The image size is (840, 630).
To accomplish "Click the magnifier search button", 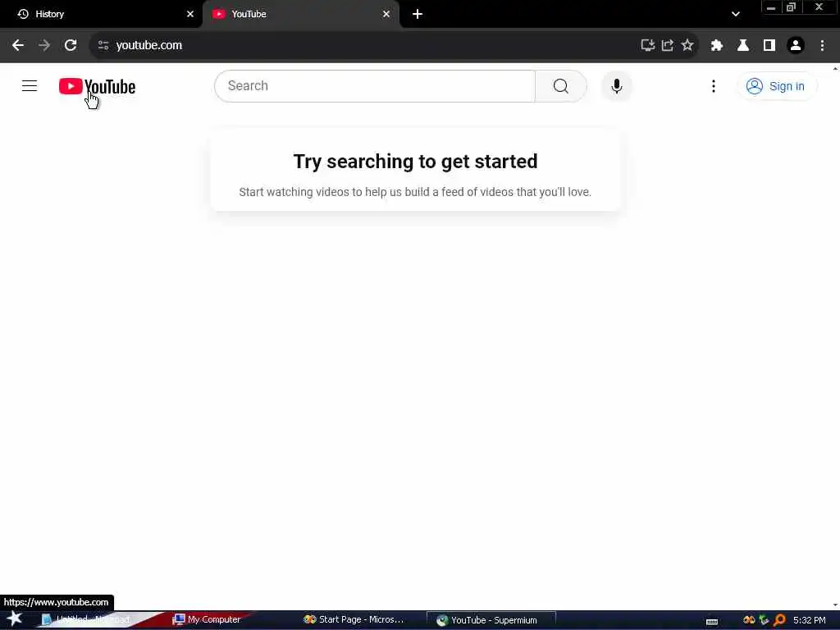I will [560, 85].
